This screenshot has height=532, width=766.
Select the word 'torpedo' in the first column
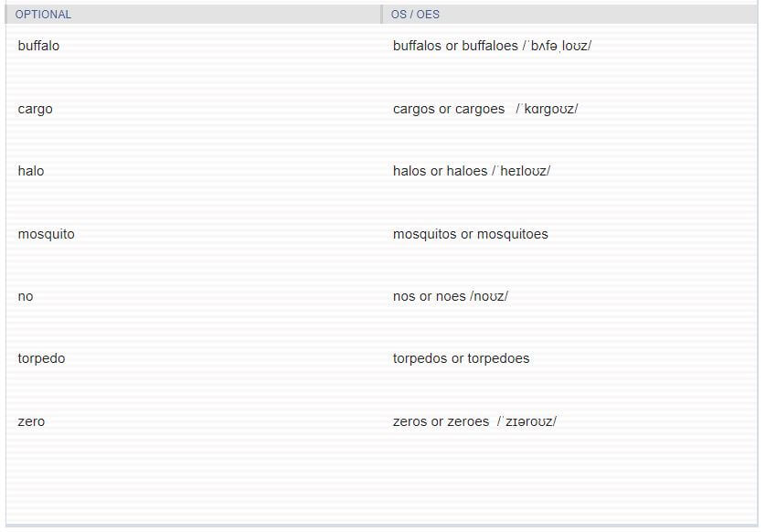(x=41, y=358)
